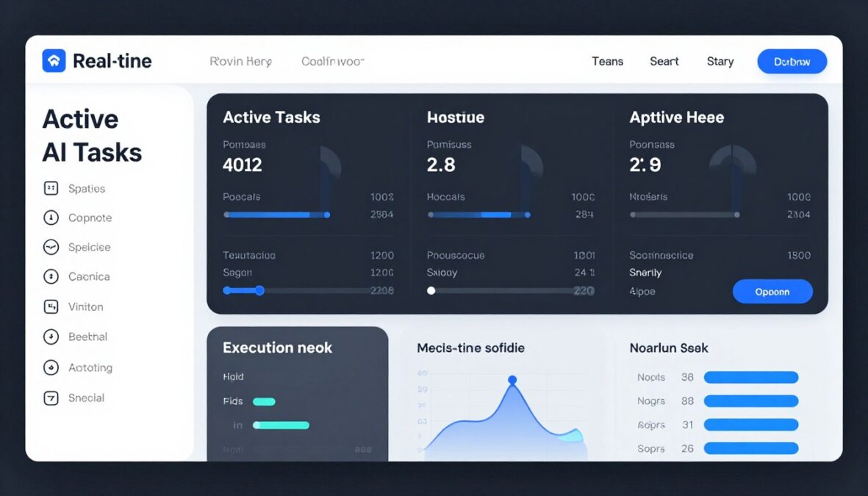This screenshot has height=496, width=868.
Task: Click the Fids teal bar in Execution neok
Action: coord(264,401)
